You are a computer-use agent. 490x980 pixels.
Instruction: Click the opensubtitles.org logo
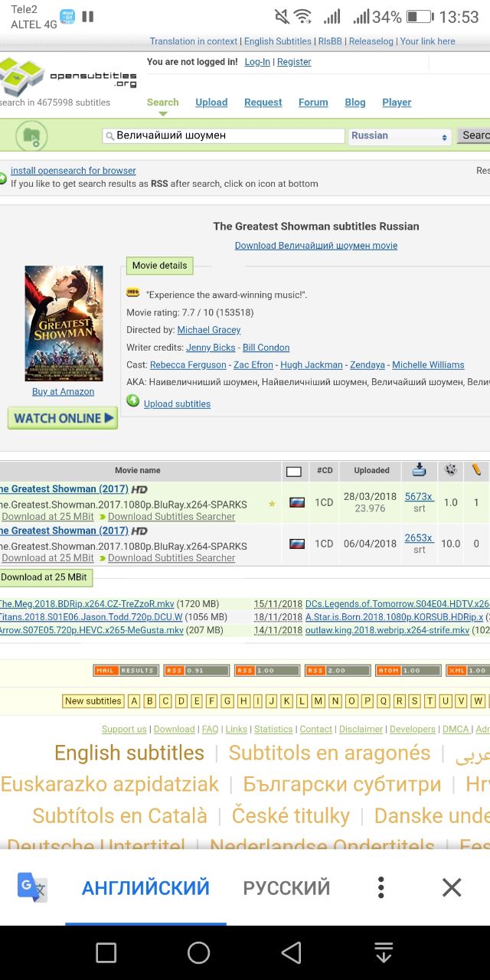coord(68,76)
